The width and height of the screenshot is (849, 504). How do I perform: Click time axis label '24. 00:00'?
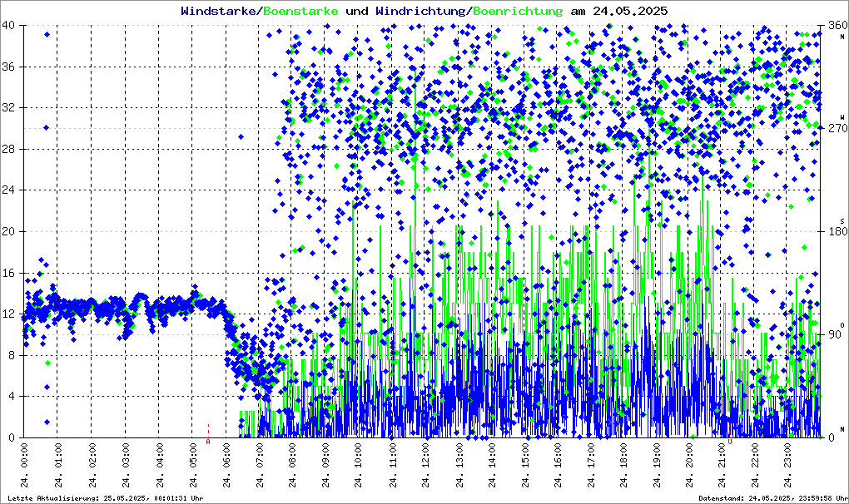(25, 466)
